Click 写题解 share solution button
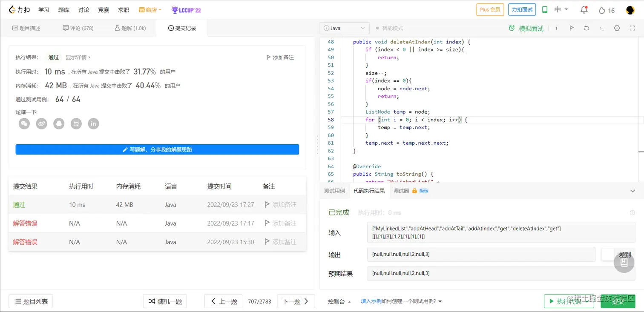The image size is (644, 312). (x=157, y=149)
